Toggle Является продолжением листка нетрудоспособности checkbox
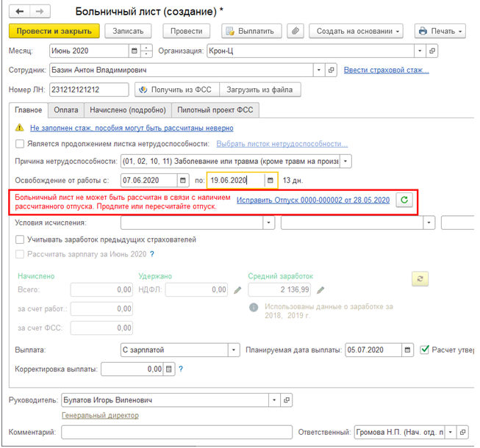 tap(20, 144)
